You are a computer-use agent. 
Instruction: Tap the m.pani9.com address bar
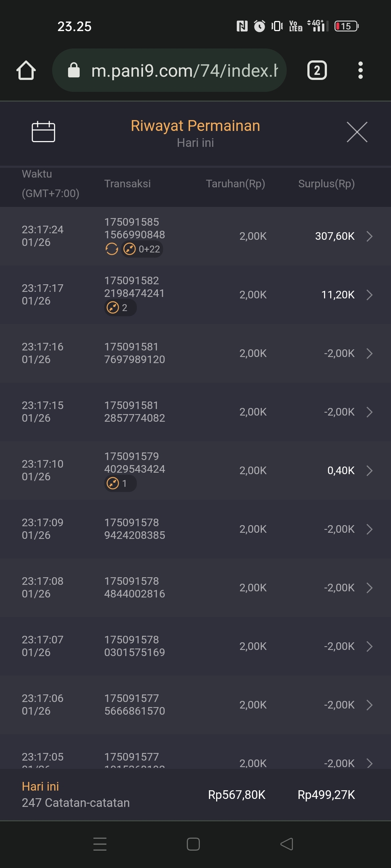(x=184, y=70)
